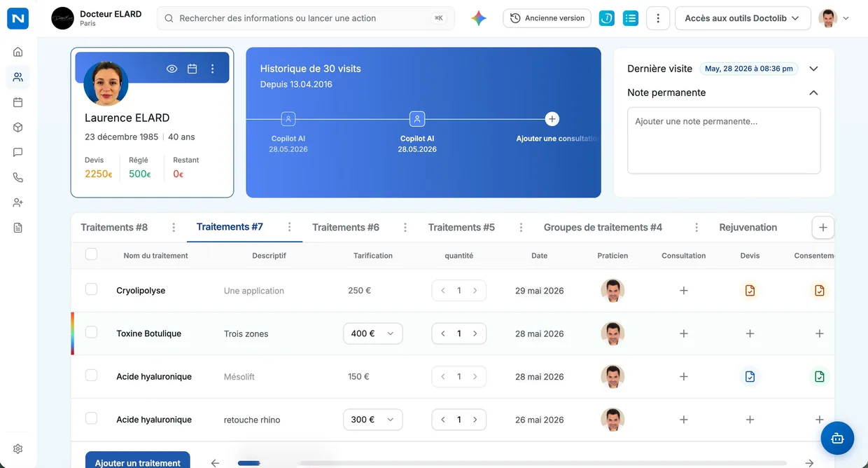Image resolution: width=868 pixels, height=468 pixels.
Task: Open Mésolift devis blue document icon
Action: [750, 377]
